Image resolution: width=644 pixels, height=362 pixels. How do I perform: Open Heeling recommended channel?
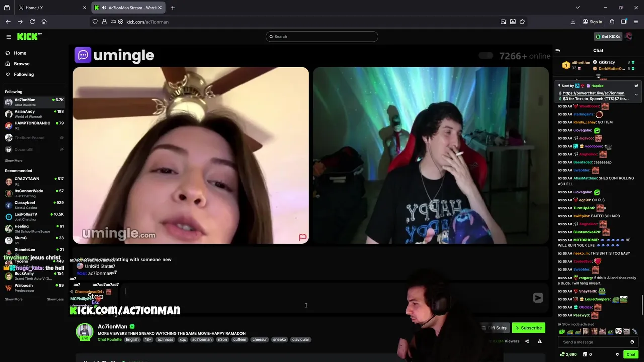(34, 228)
